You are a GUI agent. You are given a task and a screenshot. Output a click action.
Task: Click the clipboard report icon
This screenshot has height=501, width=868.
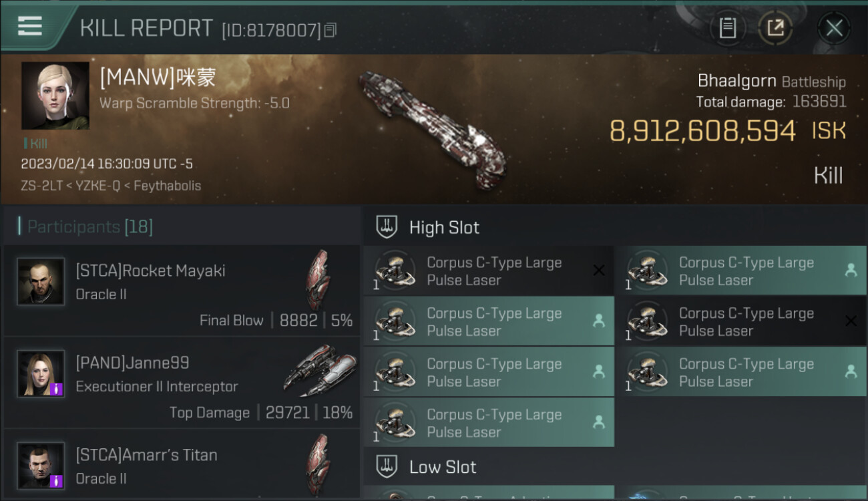click(727, 28)
